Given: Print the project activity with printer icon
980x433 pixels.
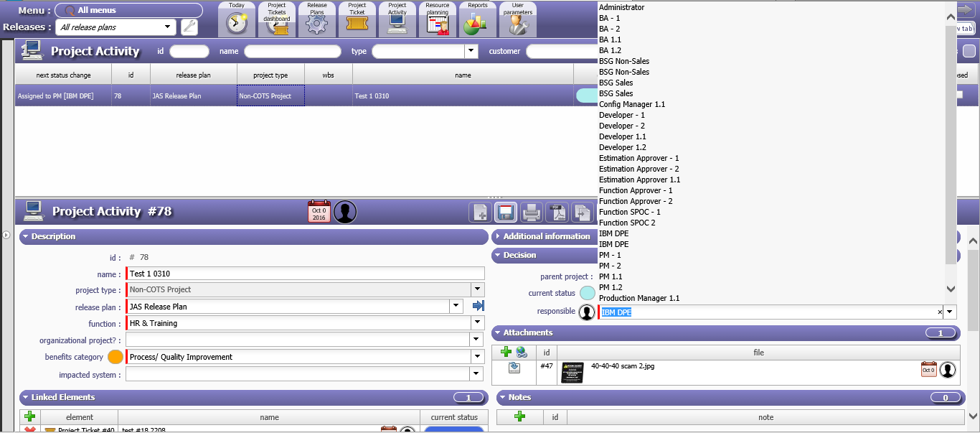Looking at the screenshot, I should 531,213.
